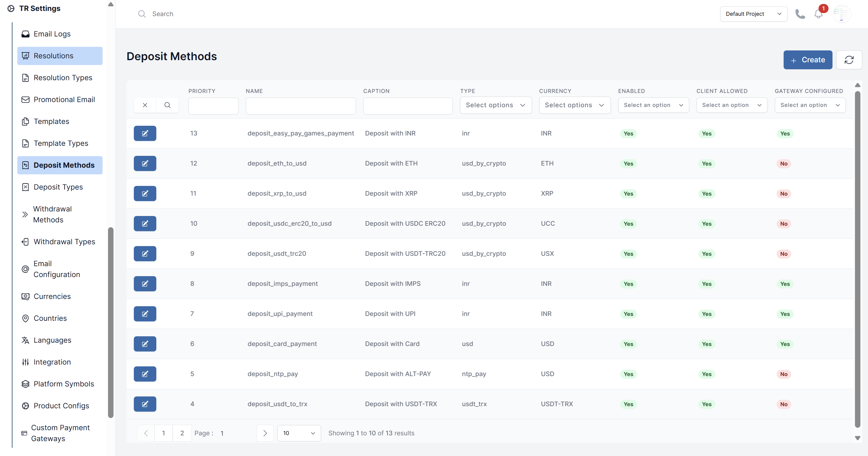Viewport: 868px width, 456px height.
Task: Click the sidebar scrollbar thumb
Action: tap(110, 322)
